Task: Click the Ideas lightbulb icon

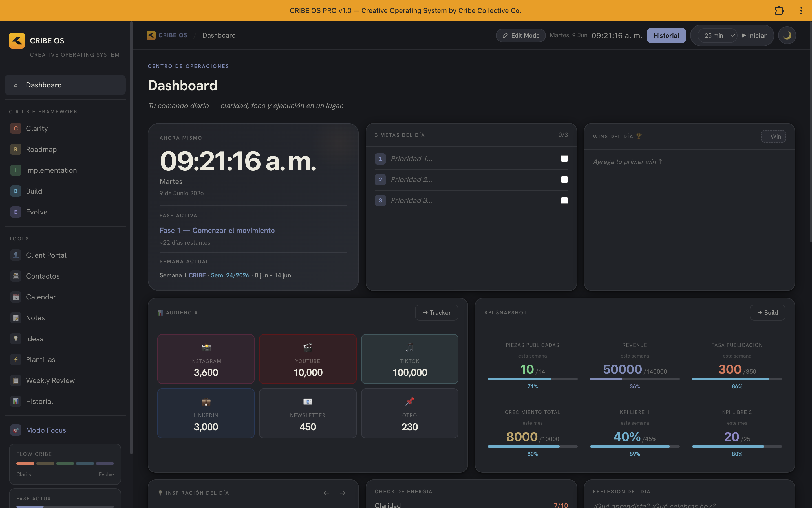Action: coord(16,339)
